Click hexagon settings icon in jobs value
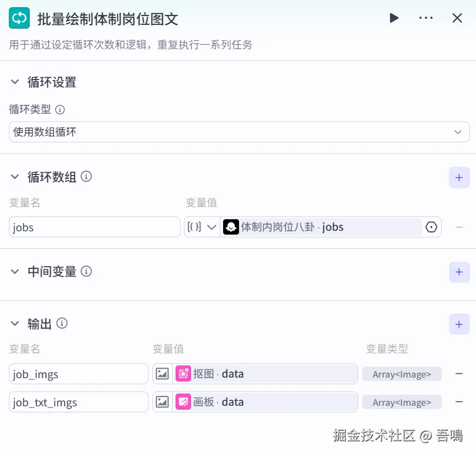Screen dimensions: 476x456 (431, 227)
